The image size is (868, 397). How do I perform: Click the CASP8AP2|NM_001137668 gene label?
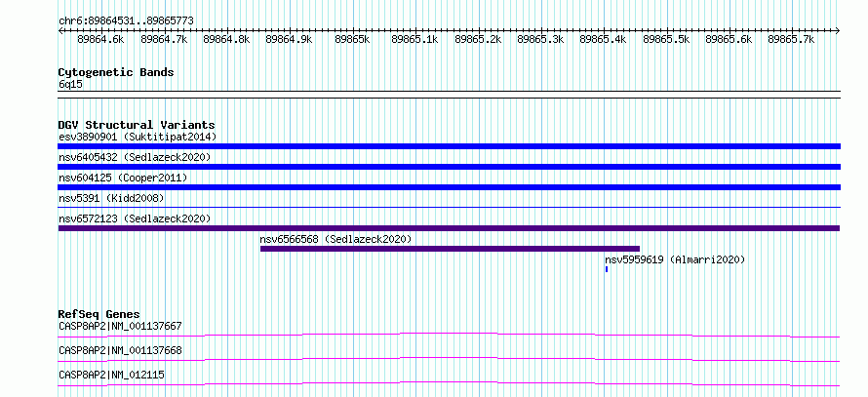pos(120,351)
